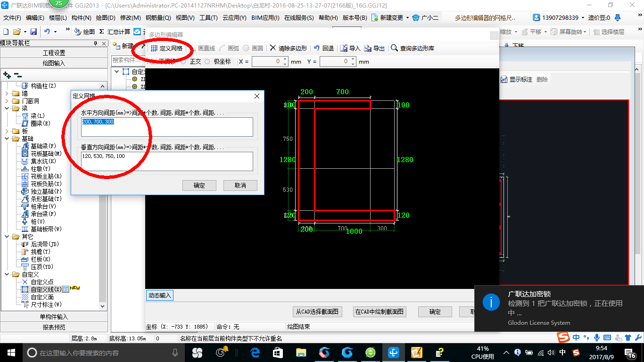Open file with the folder toolbar icon
The height and width of the screenshot is (362, 644).
click(x=17, y=32)
